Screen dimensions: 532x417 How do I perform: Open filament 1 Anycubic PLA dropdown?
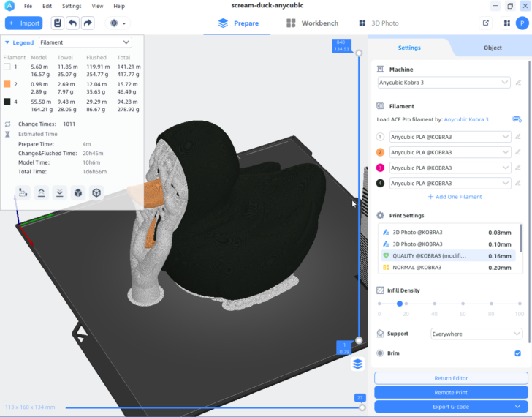[x=450, y=137]
